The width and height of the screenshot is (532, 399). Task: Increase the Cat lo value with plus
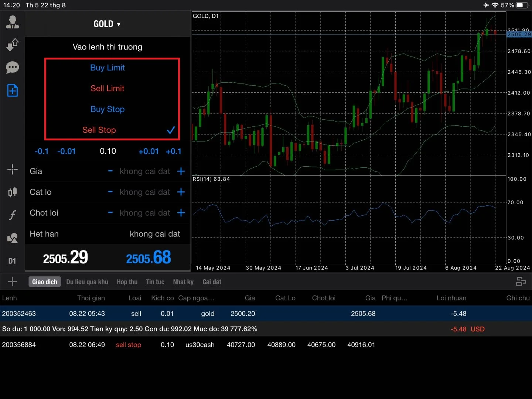[181, 192]
